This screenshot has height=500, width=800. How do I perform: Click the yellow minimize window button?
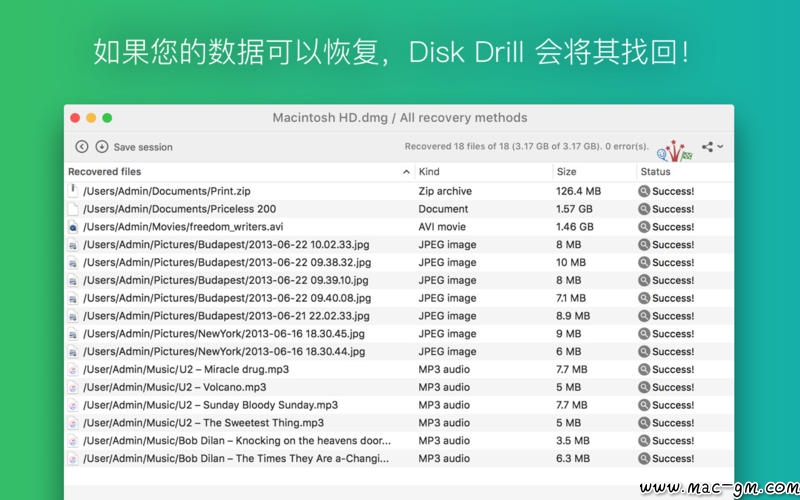[91, 118]
